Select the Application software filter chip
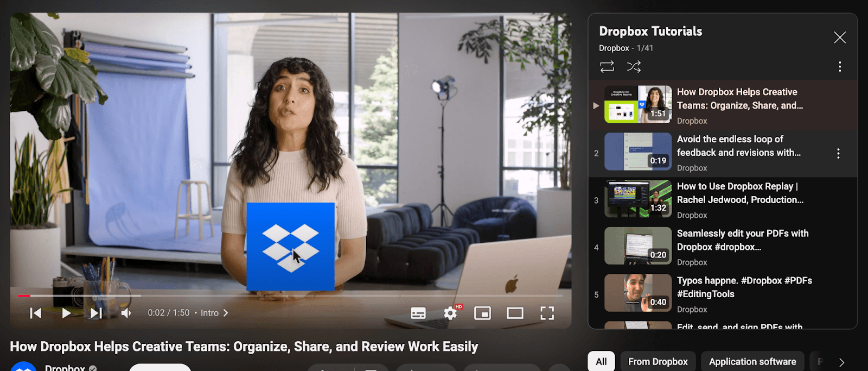Screen dimensions: 868x371 tap(752, 362)
